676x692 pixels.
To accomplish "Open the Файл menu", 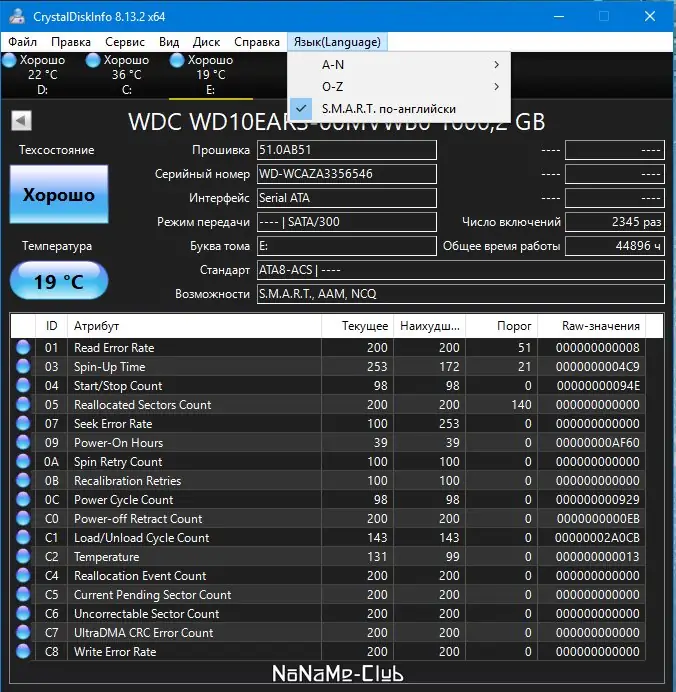I will point(23,42).
